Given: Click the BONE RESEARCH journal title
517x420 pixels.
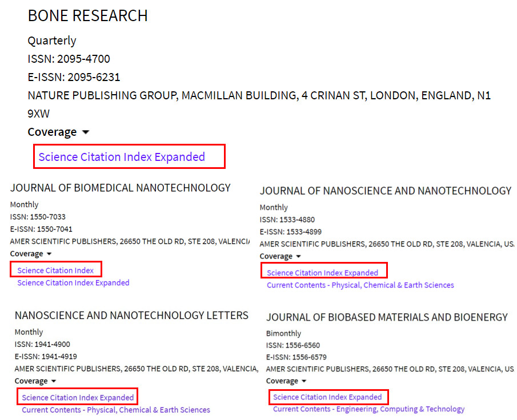Looking at the screenshot, I should 88,15.
